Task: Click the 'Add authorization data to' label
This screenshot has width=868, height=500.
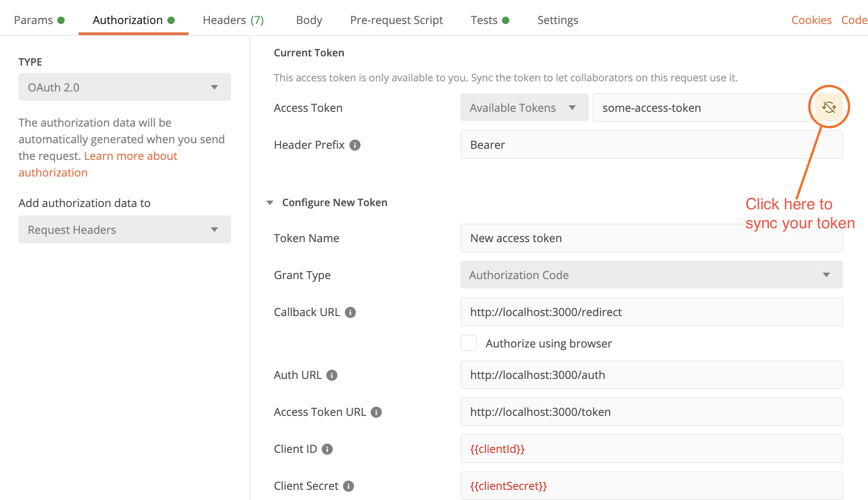Action: point(85,203)
